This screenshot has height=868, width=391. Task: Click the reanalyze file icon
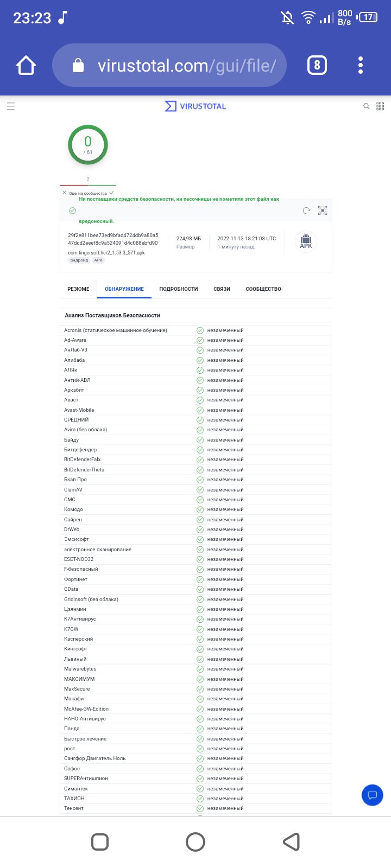point(306,210)
